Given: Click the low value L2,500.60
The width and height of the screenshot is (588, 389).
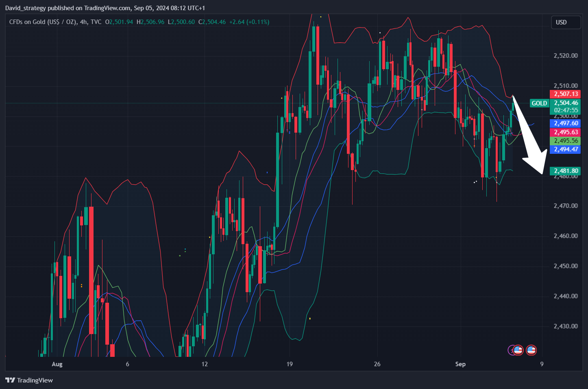Looking at the screenshot, I should point(181,22).
